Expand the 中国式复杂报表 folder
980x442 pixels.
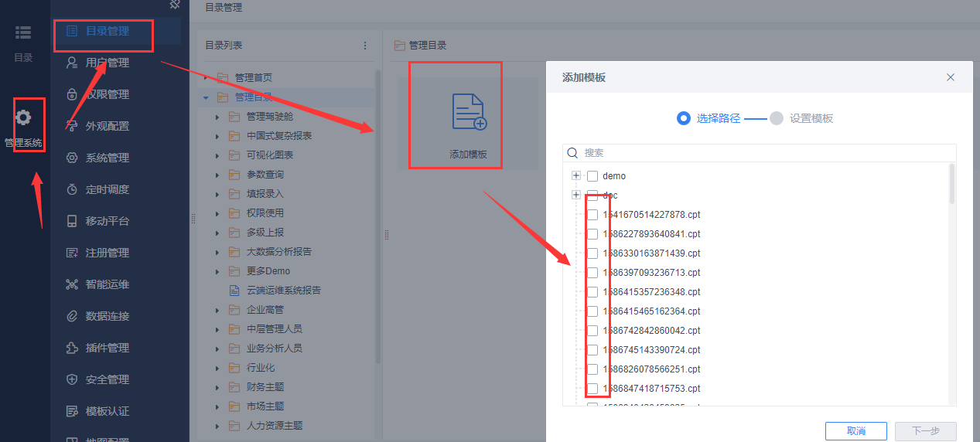coord(217,136)
